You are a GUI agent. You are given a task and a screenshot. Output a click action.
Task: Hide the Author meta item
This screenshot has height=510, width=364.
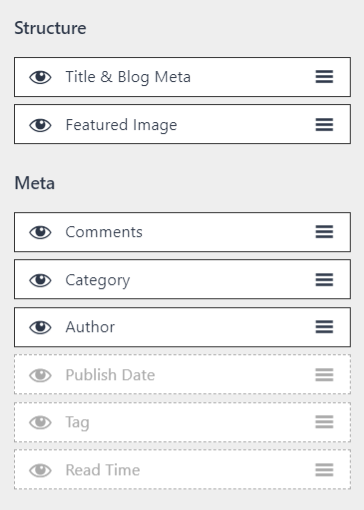click(40, 327)
